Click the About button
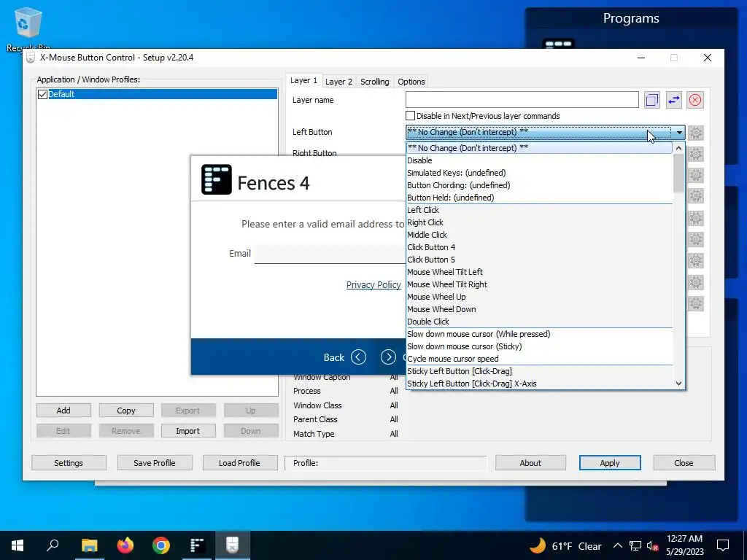 point(530,463)
